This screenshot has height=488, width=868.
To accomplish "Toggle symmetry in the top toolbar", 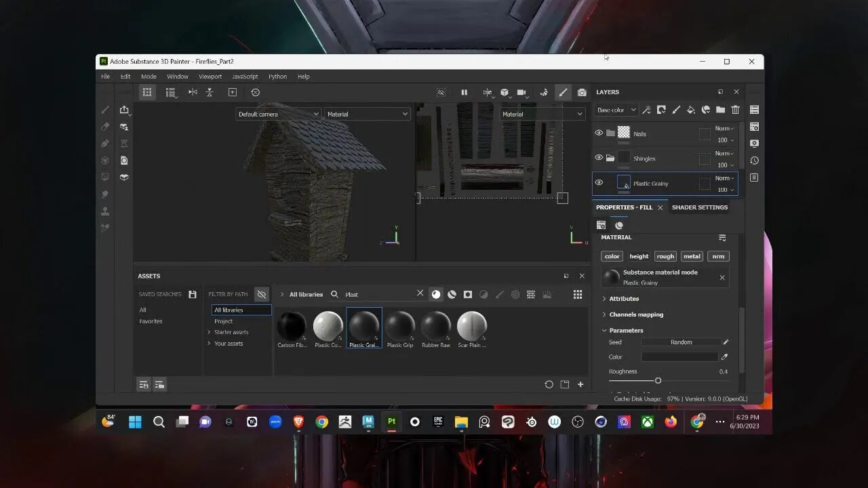I will pyautogui.click(x=193, y=92).
